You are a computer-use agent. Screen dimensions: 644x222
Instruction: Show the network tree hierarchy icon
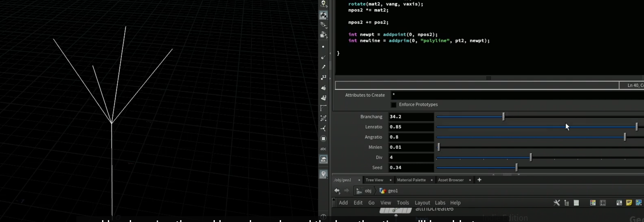[566, 203]
